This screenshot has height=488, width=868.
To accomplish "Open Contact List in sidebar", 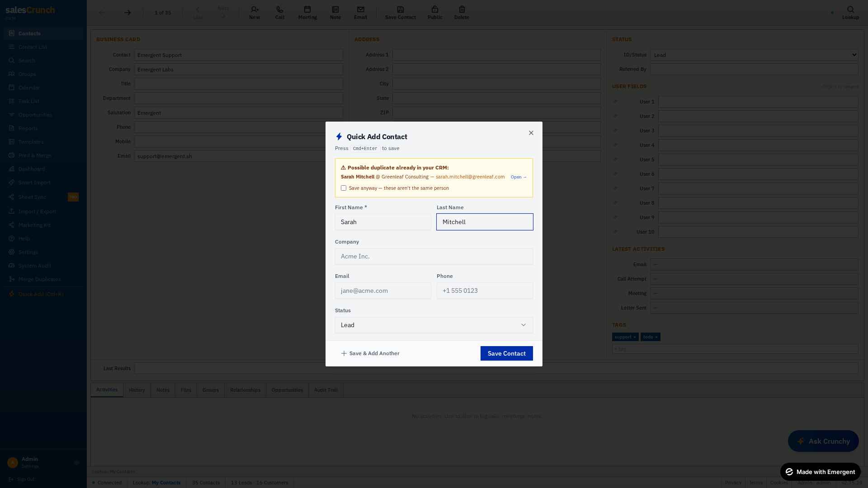I will click(x=43, y=47).
